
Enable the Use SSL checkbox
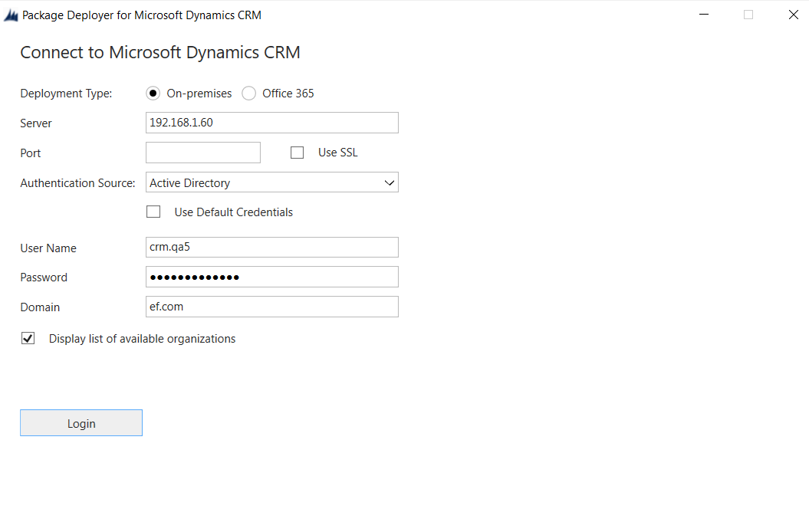tap(298, 153)
